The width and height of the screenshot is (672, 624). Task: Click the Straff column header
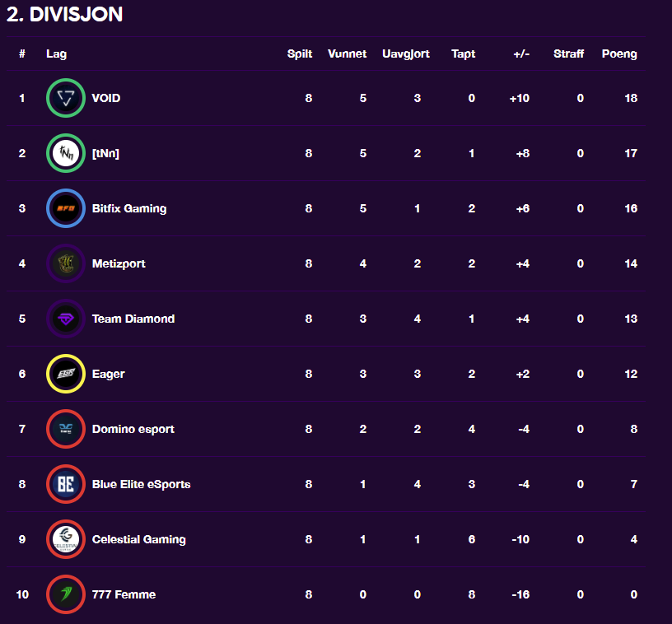coord(569,54)
